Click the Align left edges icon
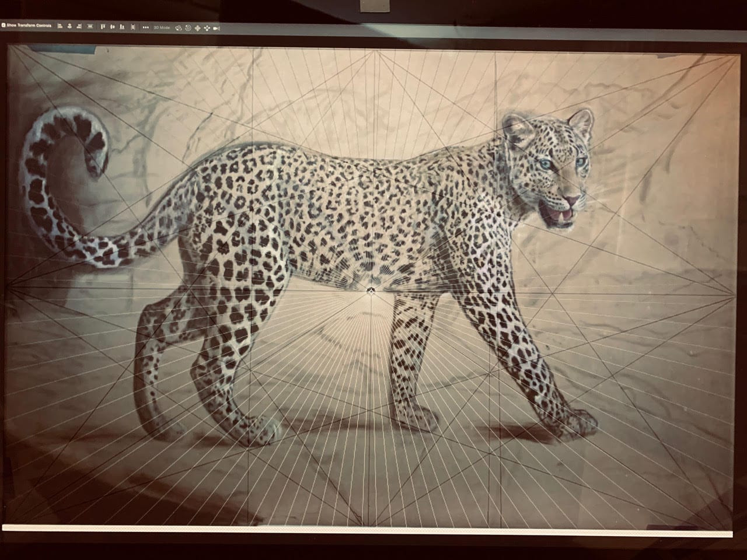The image size is (747, 560). (60, 26)
